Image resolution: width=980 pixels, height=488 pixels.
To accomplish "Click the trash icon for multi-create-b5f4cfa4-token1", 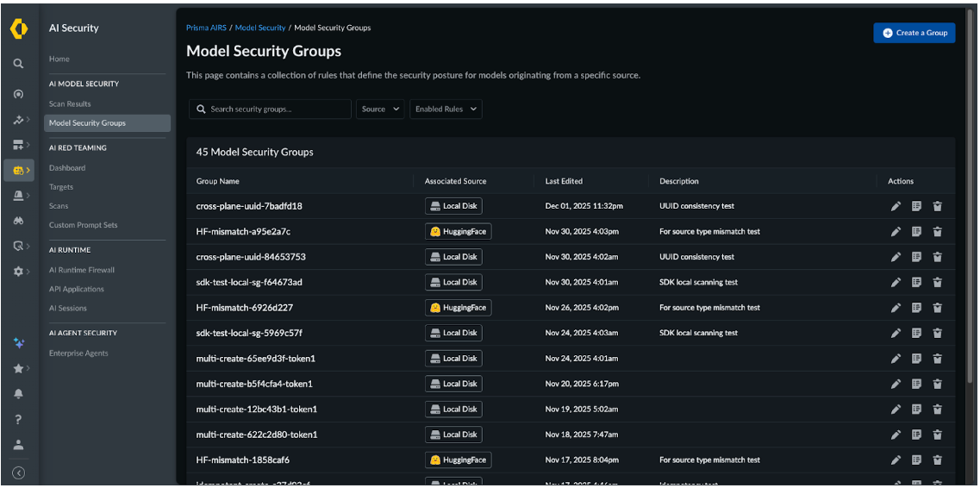I will (937, 385).
